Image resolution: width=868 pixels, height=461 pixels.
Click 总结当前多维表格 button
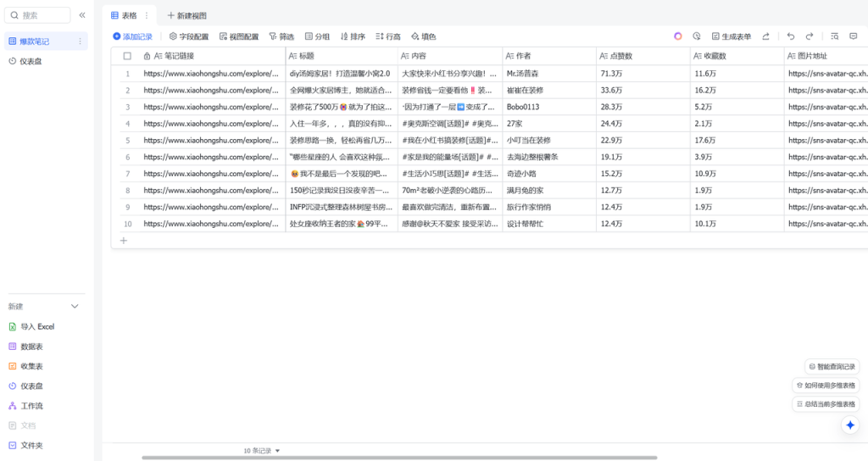tap(826, 404)
